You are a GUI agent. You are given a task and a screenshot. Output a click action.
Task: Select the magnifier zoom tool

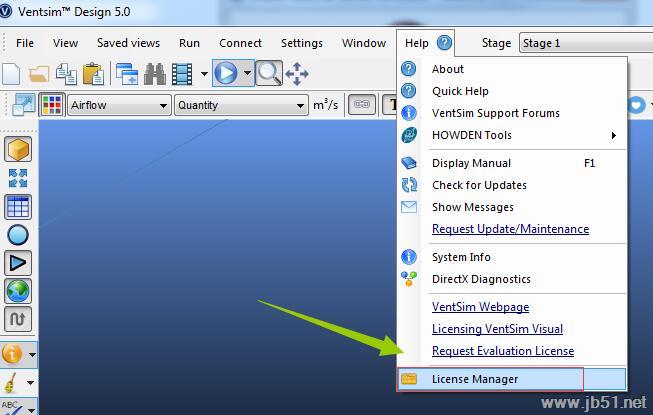tap(269, 73)
